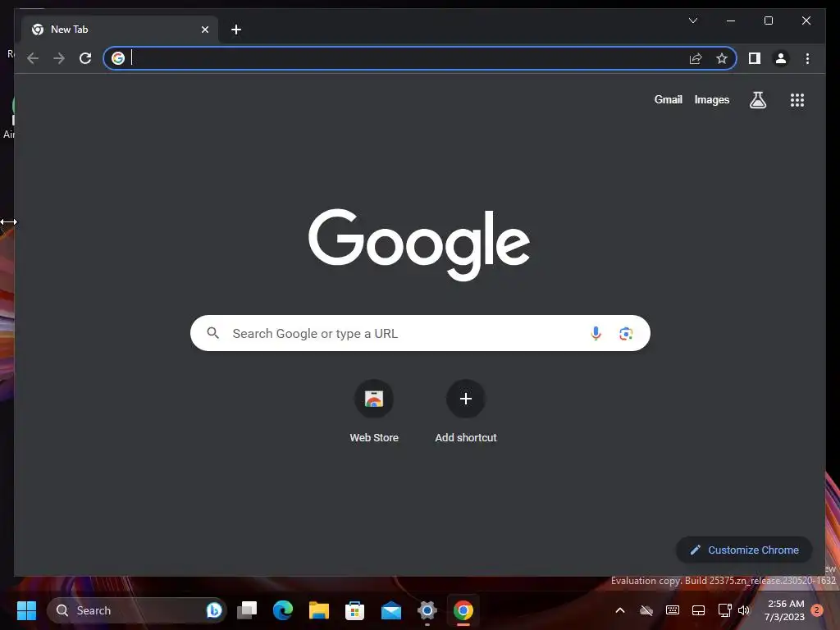840x630 pixels.
Task: Click the Chrome taskbar icon
Action: pyautogui.click(x=463, y=610)
